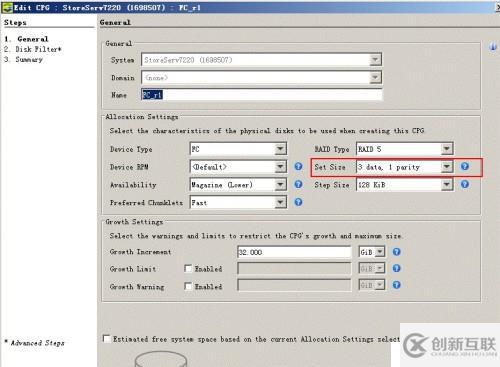500x367 pixels.
Task: Click the Edit CPG window title icon
Action: point(7,7)
